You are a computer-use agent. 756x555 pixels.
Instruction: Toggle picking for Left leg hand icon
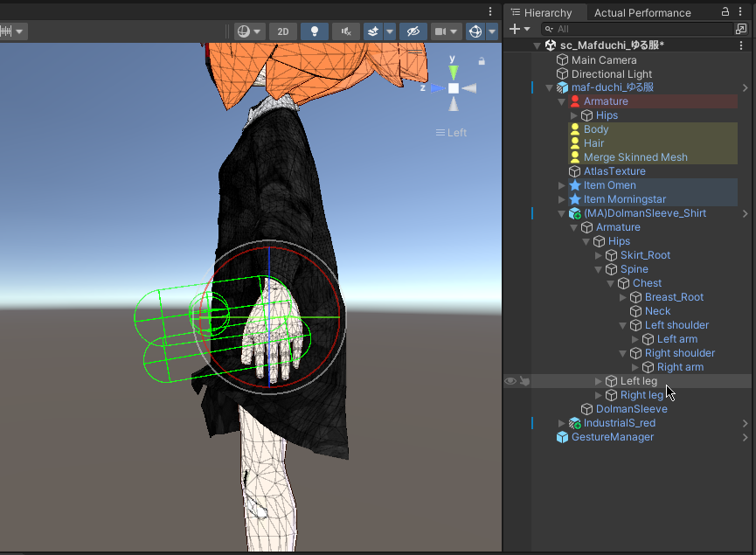pyautogui.click(x=524, y=381)
